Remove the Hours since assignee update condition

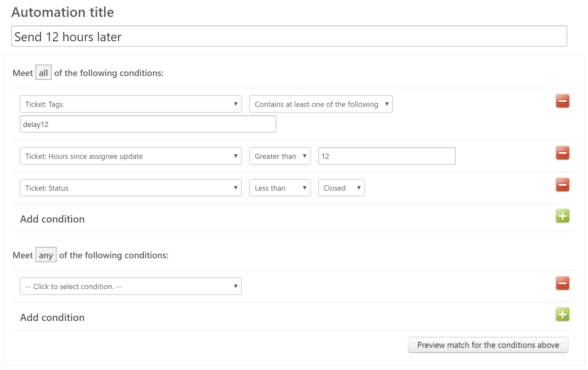pyautogui.click(x=562, y=153)
